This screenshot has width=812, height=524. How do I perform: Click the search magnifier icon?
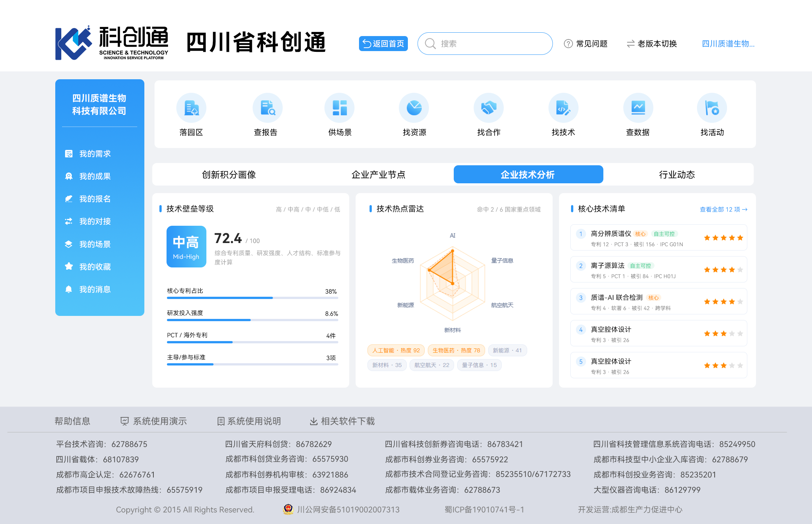pyautogui.click(x=430, y=44)
